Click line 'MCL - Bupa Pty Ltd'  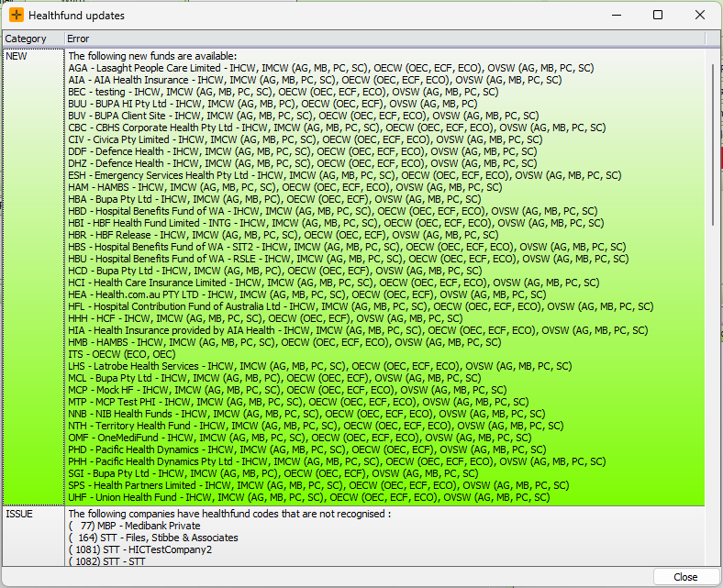(274, 378)
